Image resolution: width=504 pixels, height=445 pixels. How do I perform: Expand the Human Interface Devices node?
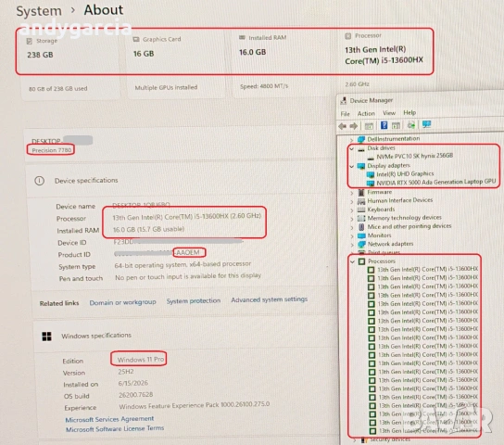pos(352,201)
